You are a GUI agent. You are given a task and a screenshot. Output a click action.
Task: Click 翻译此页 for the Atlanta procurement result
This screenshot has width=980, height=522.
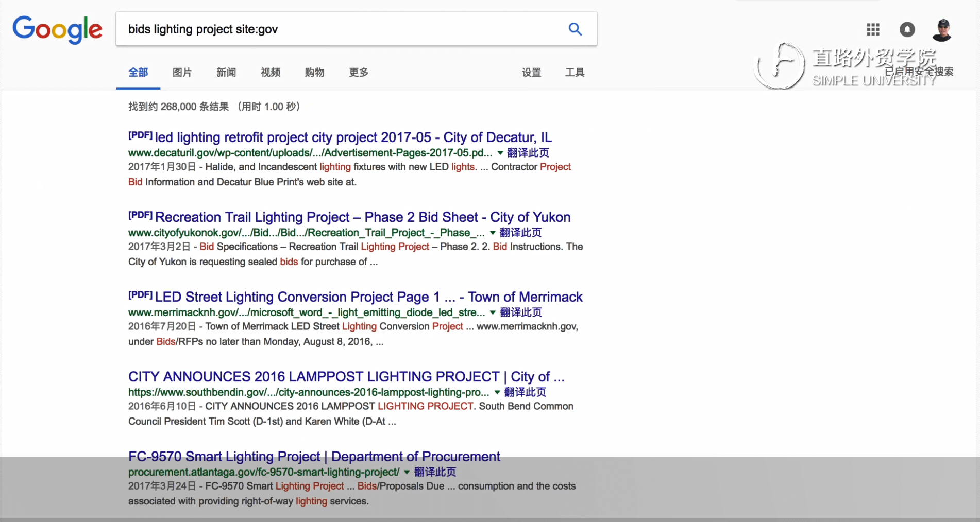pyautogui.click(x=435, y=472)
